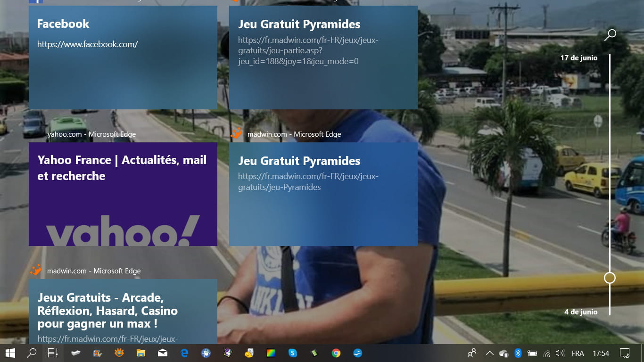Viewport: 644px width, 362px height.
Task: Open the Mail app from the taskbar
Action: click(163, 353)
